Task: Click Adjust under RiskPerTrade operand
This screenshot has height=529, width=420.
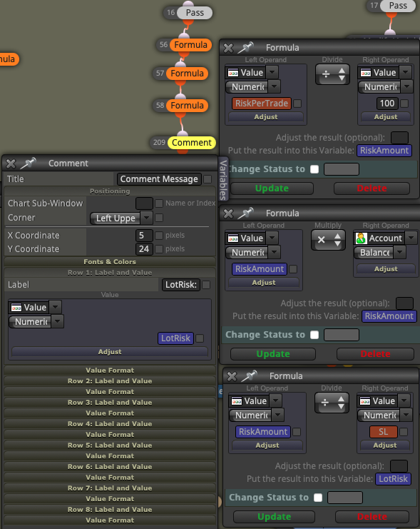Action: [x=266, y=117]
